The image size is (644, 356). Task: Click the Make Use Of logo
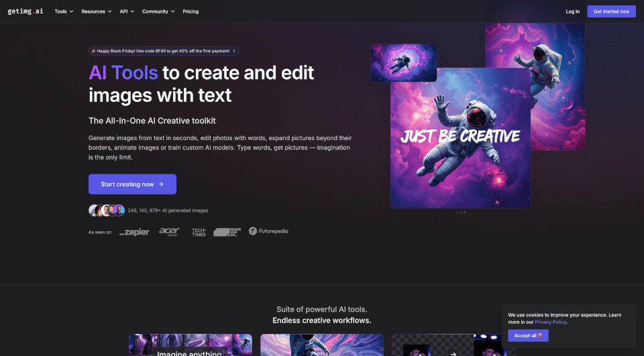pos(226,232)
